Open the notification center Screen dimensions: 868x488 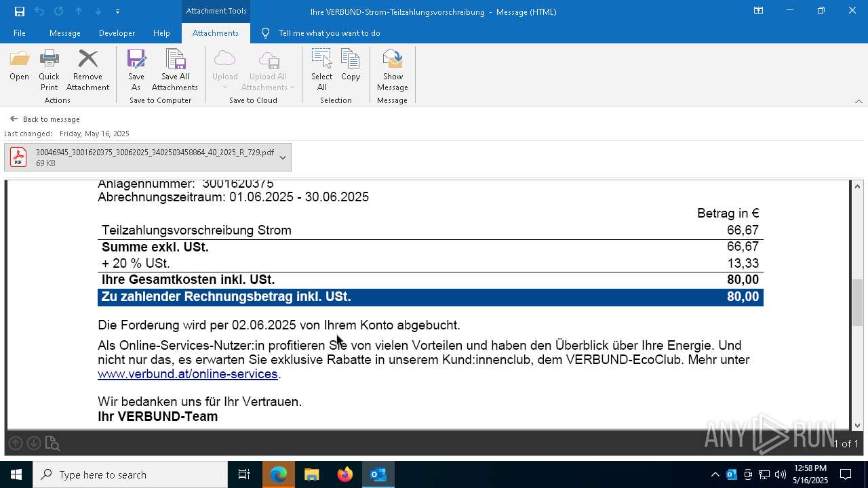click(846, 474)
